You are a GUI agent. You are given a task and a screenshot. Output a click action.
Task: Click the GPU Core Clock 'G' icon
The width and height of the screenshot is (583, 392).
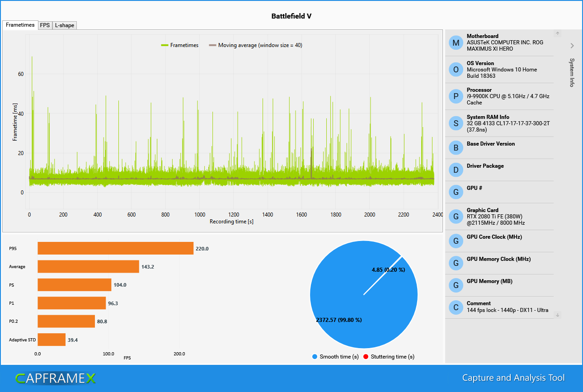click(456, 241)
